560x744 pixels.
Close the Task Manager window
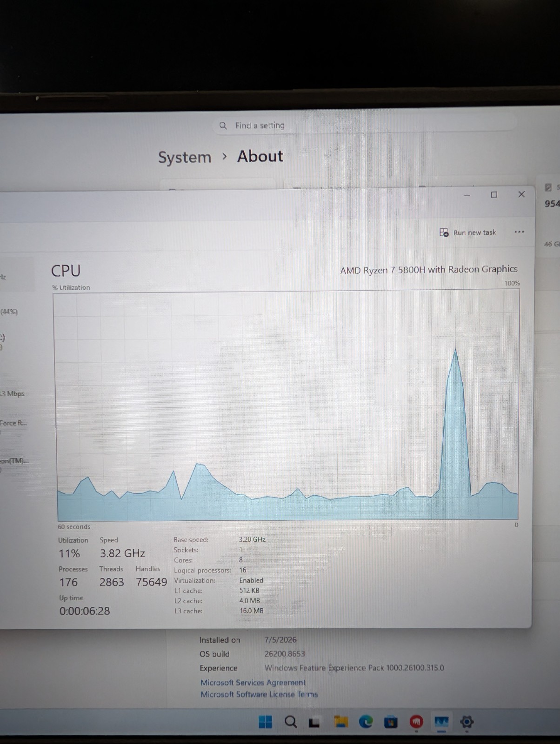pos(521,194)
